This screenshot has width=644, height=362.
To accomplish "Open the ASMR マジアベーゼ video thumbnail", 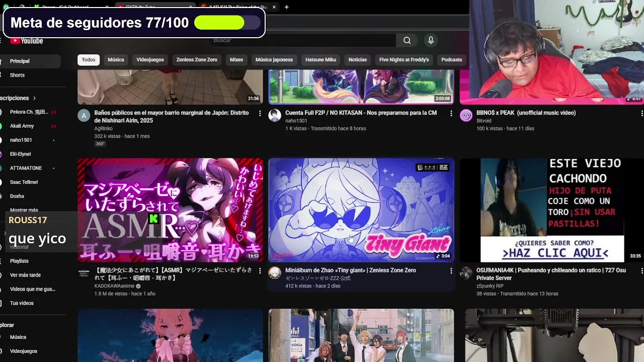I will (170, 210).
